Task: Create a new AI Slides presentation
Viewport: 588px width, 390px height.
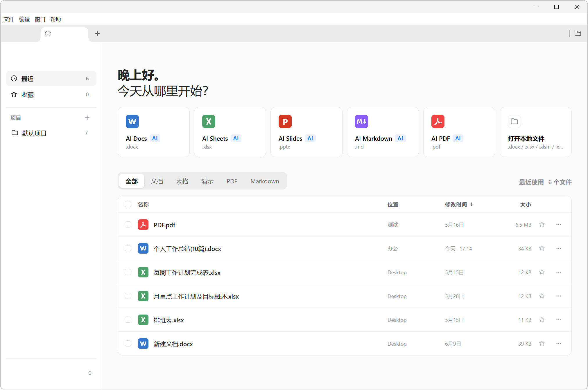Action: (306, 132)
